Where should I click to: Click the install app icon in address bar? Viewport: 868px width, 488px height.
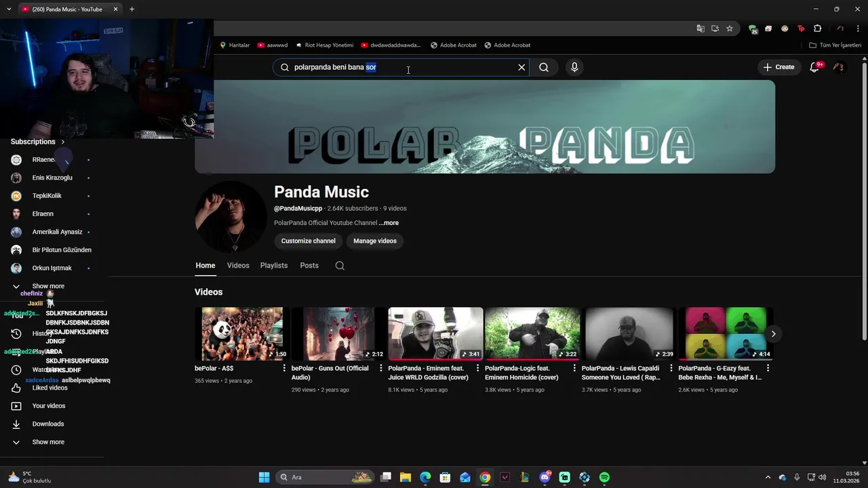point(715,28)
